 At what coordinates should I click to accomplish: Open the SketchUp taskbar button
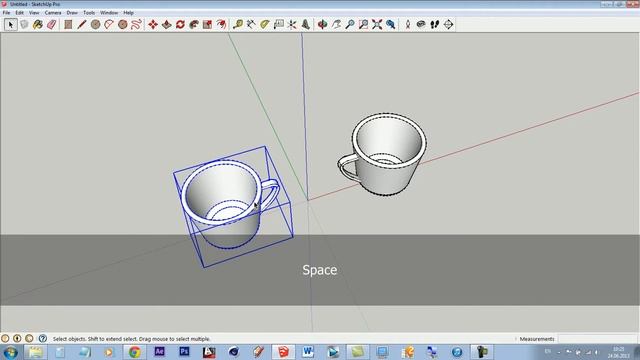(283, 352)
